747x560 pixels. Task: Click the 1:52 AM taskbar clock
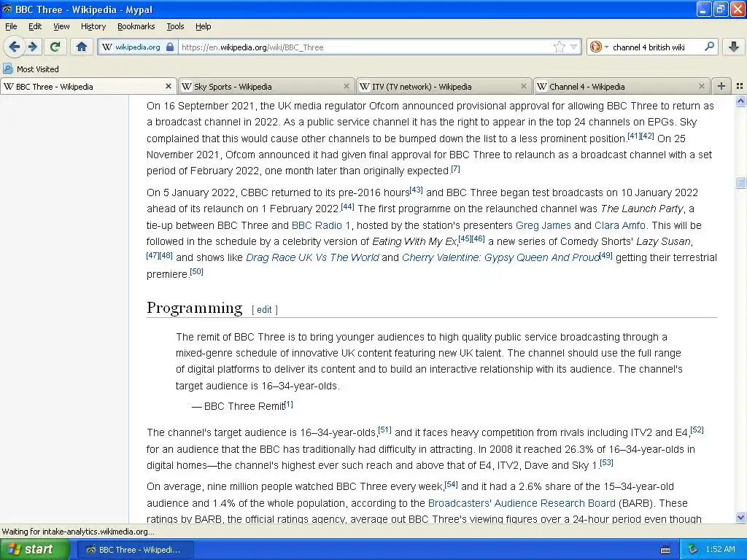pos(720,550)
